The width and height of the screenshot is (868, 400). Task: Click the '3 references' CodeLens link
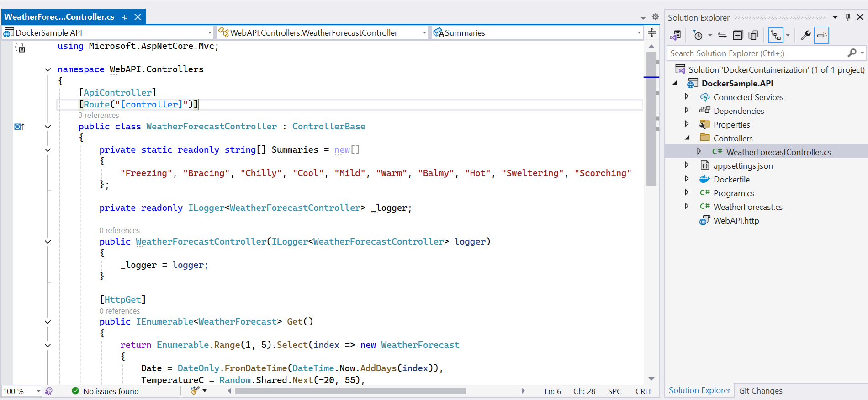pos(99,115)
